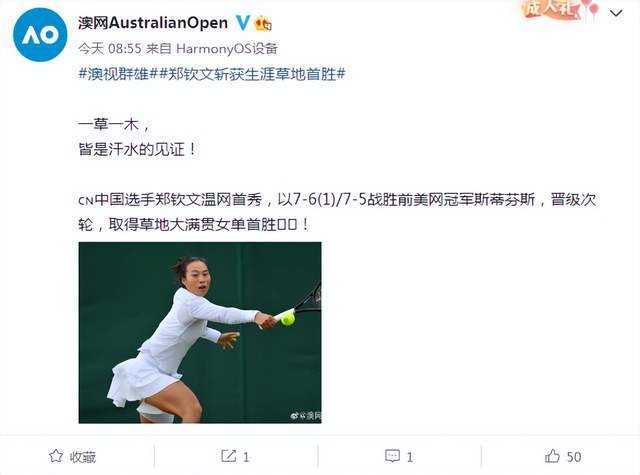The height and width of the screenshot is (475, 640).
Task: Click the repost share icon
Action: coord(229,456)
